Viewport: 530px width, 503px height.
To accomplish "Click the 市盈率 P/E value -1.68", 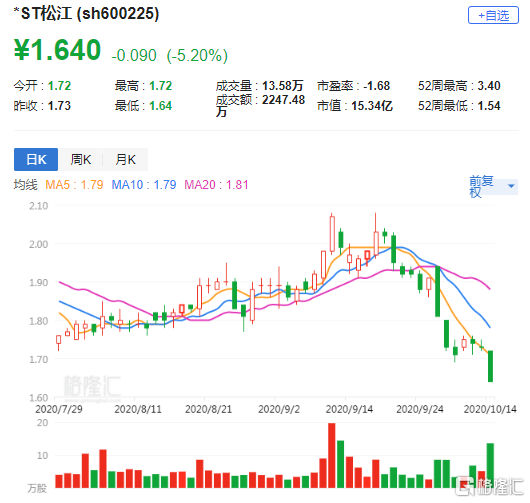I will point(377,86).
